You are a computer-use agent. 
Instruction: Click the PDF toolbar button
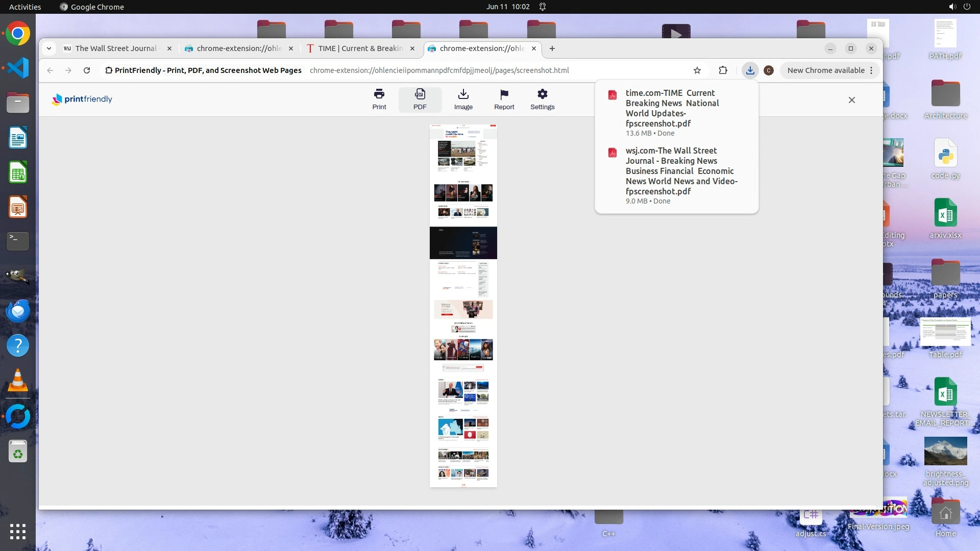pos(420,99)
